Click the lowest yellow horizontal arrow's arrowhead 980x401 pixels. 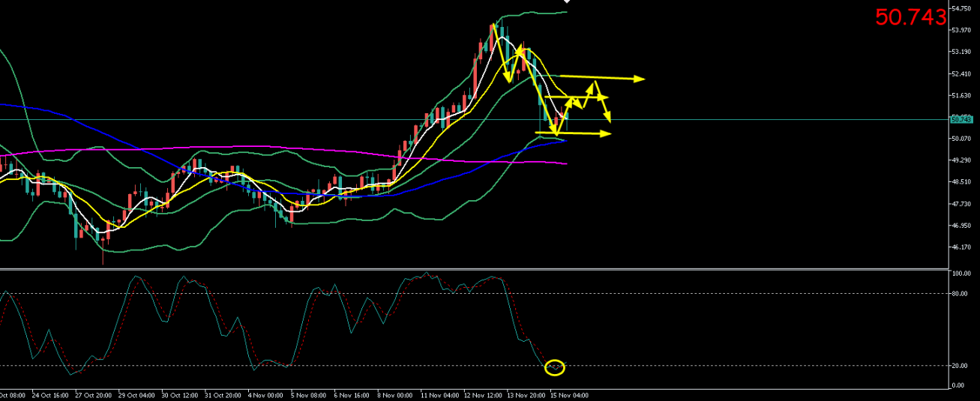pos(607,134)
